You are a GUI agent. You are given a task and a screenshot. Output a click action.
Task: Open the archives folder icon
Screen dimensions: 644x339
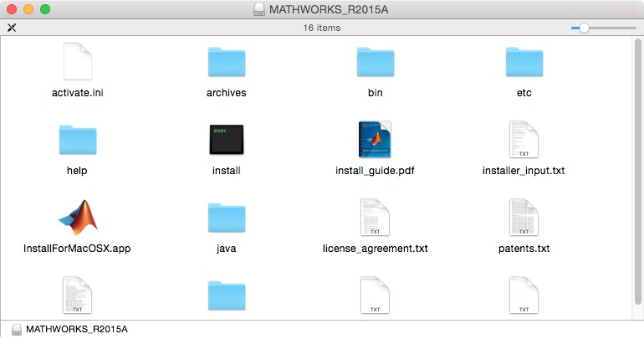pos(227,62)
